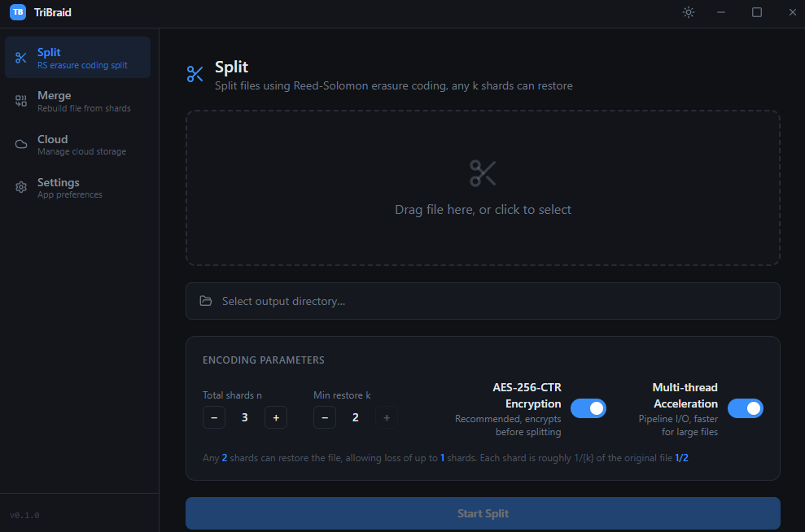Image resolution: width=805 pixels, height=532 pixels.
Task: Turn off Multi-thread Acceleration
Action: [x=746, y=408]
